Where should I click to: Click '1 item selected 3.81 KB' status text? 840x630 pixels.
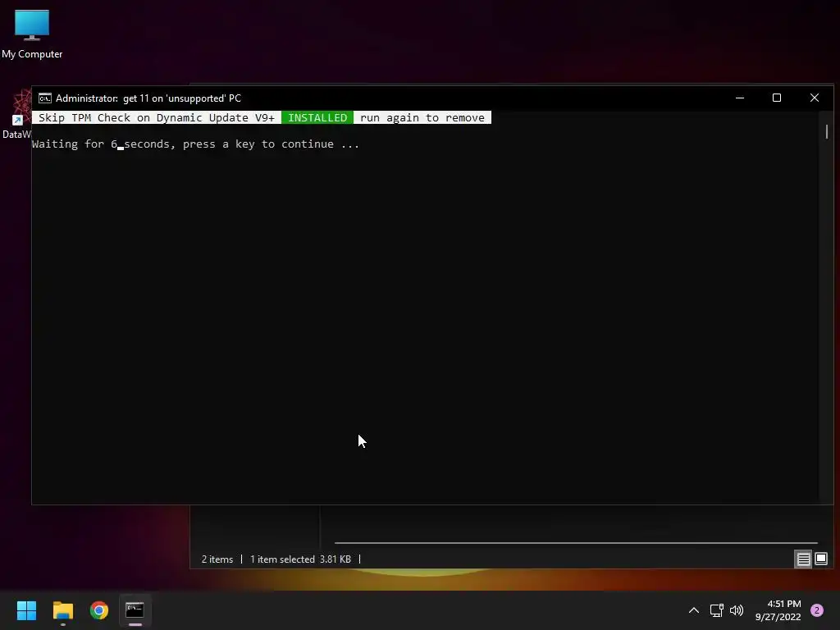coord(300,559)
